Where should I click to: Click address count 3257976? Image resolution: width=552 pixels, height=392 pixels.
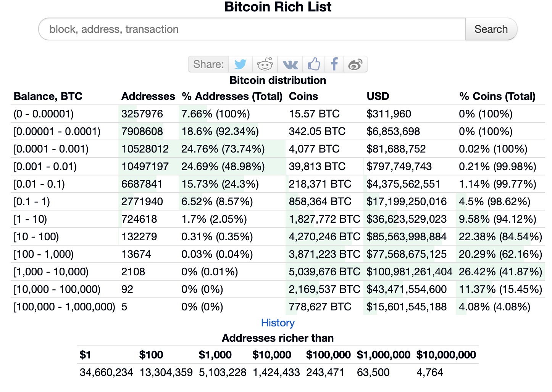pos(142,114)
